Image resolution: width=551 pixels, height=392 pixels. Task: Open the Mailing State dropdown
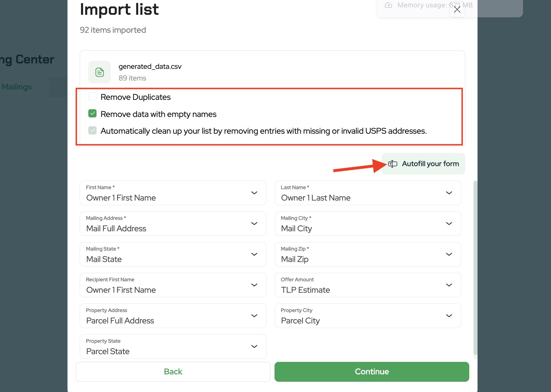(173, 254)
